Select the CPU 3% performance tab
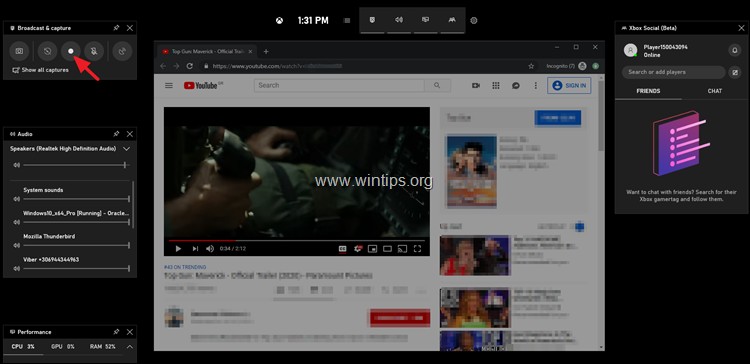This screenshot has height=364, width=750. 23,346
